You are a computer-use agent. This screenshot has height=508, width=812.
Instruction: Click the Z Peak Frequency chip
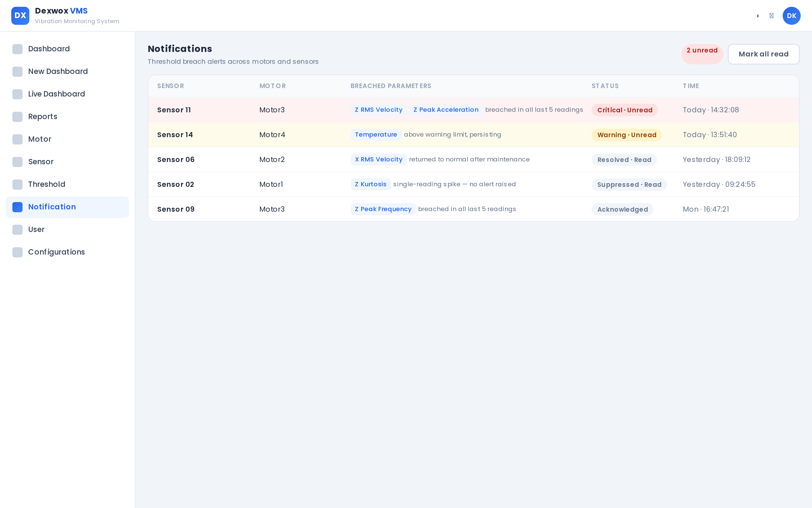(x=383, y=209)
